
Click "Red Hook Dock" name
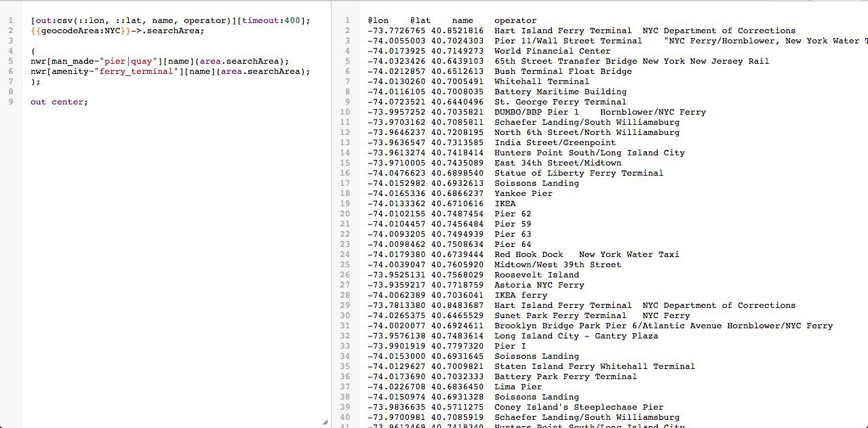pyautogui.click(x=529, y=254)
